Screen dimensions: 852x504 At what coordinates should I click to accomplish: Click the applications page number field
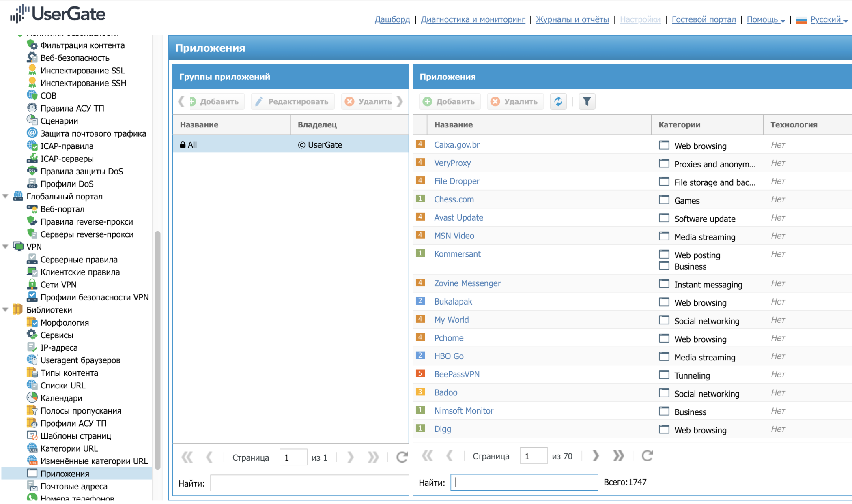(534, 456)
